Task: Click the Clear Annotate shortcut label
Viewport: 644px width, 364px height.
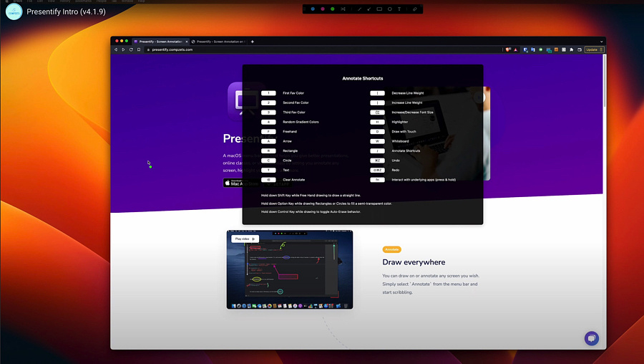Action: [293, 180]
